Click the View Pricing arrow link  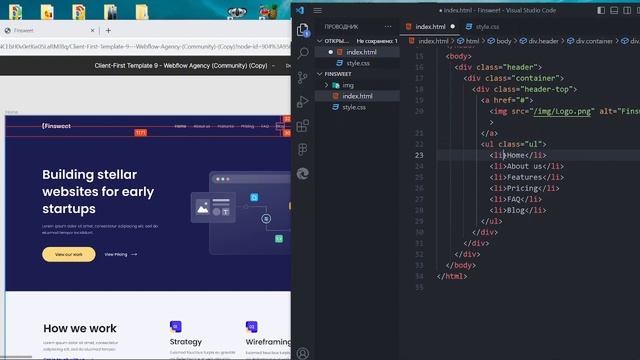pyautogui.click(x=121, y=254)
